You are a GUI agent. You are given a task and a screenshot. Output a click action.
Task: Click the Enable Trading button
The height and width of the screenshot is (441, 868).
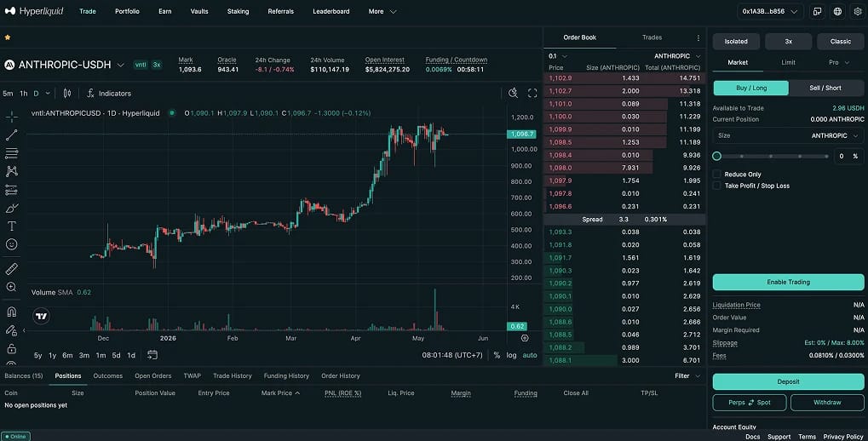tap(788, 282)
